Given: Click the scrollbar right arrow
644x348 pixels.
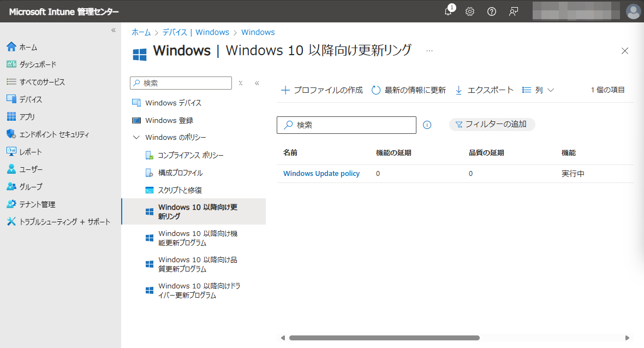Looking at the screenshot, I should coord(627,338).
